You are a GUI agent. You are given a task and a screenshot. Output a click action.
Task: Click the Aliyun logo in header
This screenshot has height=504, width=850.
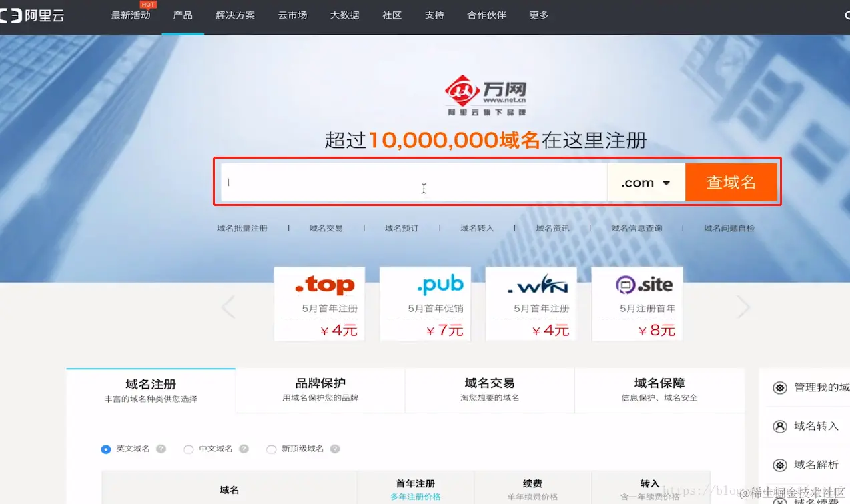tap(32, 15)
